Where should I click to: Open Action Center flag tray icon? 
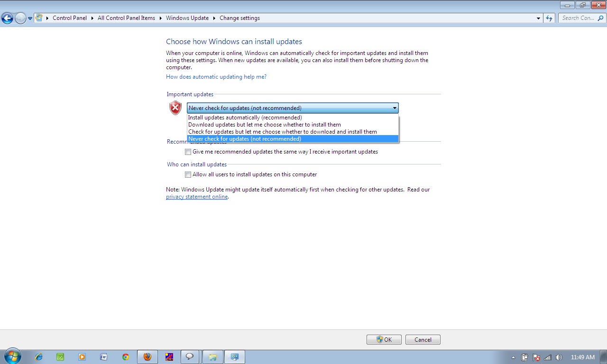click(x=536, y=357)
